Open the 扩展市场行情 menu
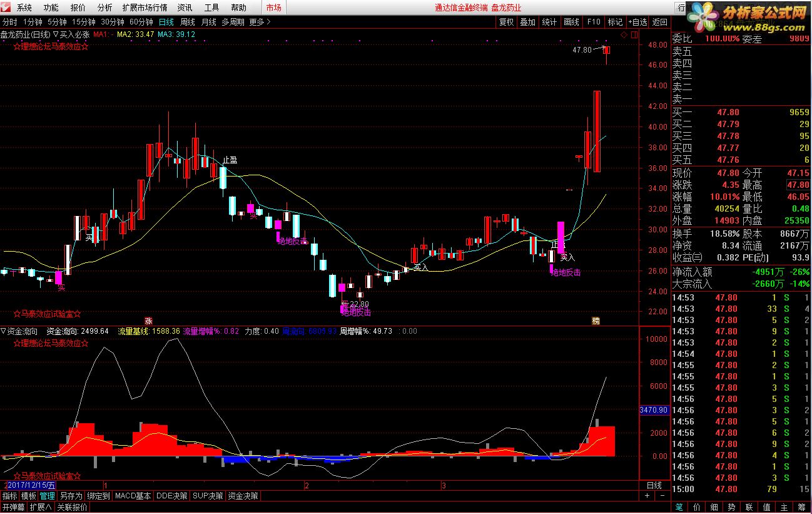Viewport: 812px width, 514px height. pyautogui.click(x=145, y=8)
